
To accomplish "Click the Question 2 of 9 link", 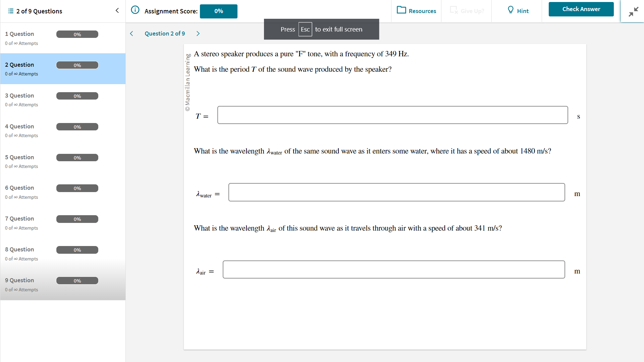I will coord(165,34).
